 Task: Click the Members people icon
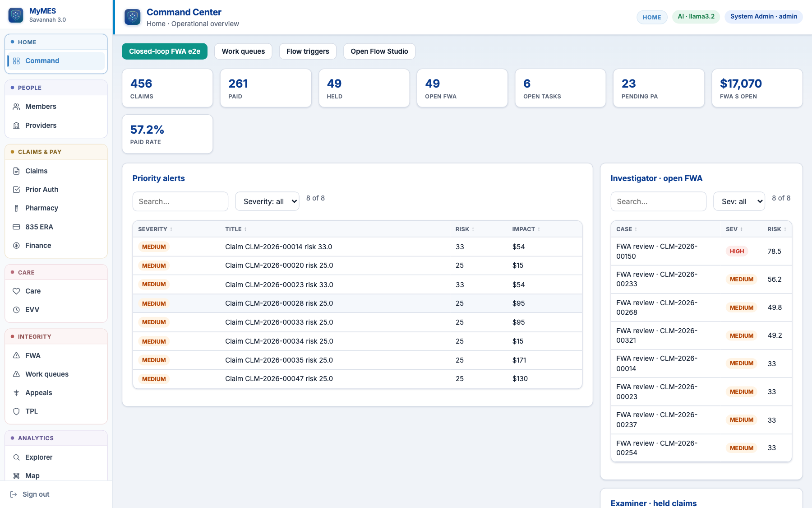point(16,107)
